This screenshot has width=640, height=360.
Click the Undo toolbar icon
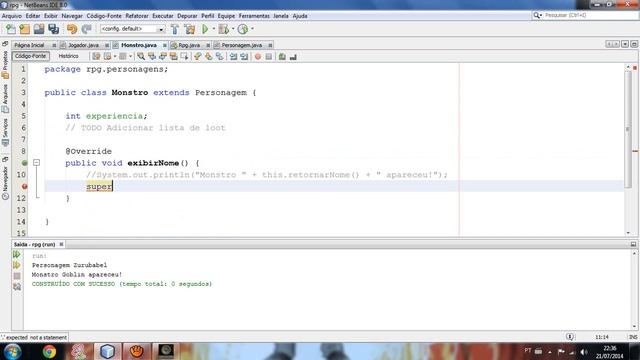[72, 29]
